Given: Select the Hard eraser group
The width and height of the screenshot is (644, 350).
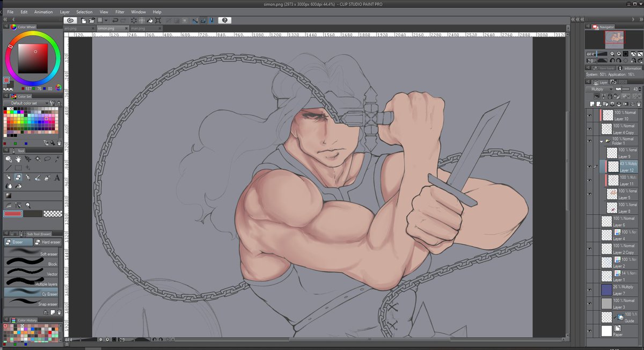Looking at the screenshot, I should [47, 242].
